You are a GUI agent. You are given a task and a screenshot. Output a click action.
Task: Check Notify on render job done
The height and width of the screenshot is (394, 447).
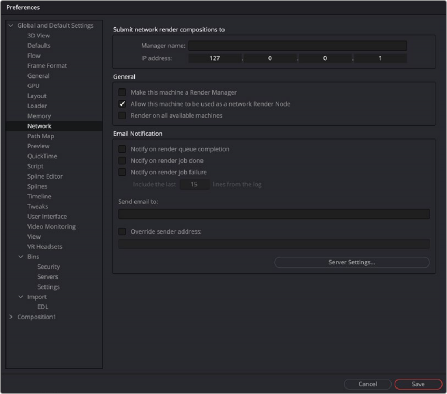122,161
